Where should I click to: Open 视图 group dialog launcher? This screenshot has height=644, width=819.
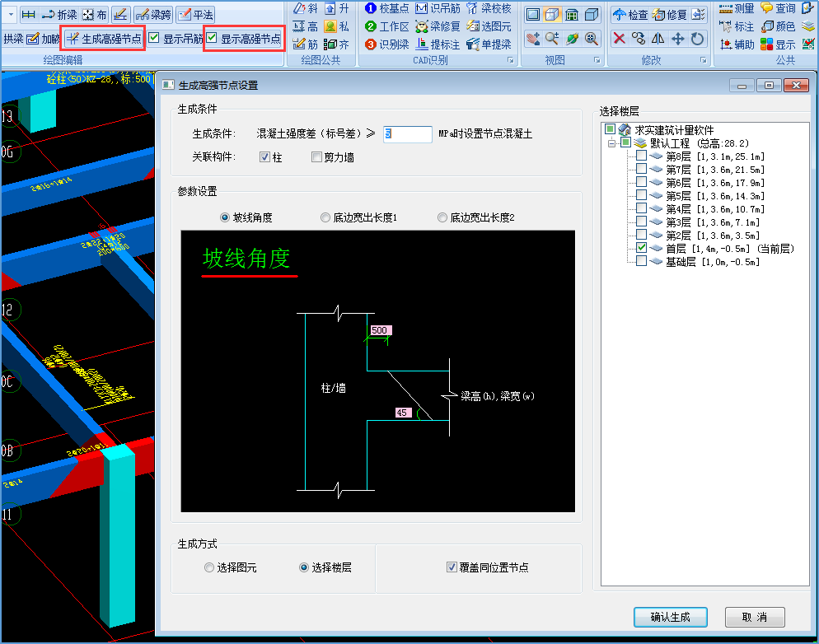click(x=597, y=61)
